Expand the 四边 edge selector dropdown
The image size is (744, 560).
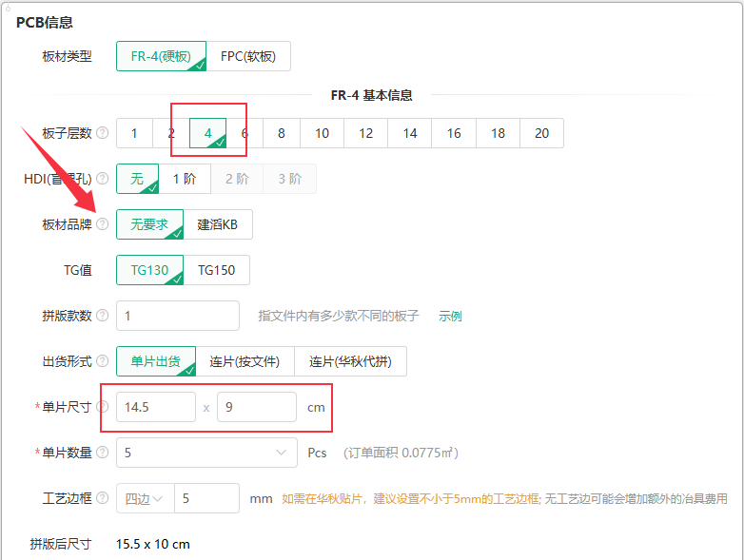click(x=146, y=498)
